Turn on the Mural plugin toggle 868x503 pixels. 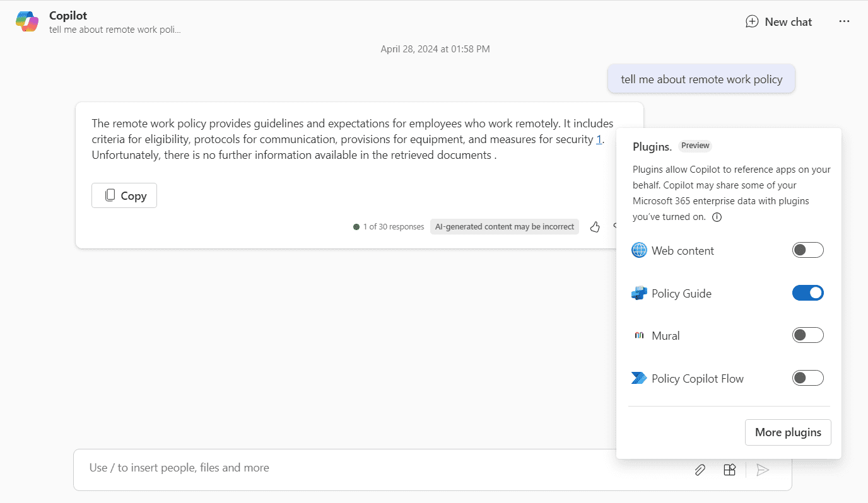[x=807, y=335]
